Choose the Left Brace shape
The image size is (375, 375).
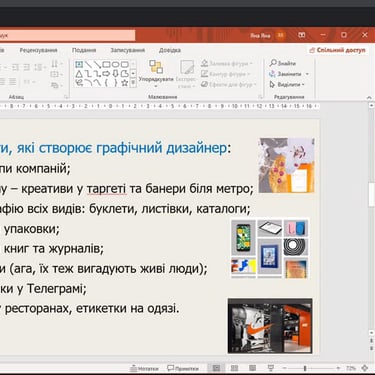click(106, 83)
